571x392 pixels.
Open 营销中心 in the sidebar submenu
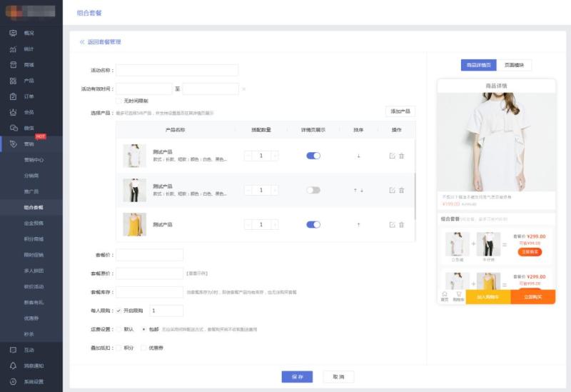coord(34,160)
